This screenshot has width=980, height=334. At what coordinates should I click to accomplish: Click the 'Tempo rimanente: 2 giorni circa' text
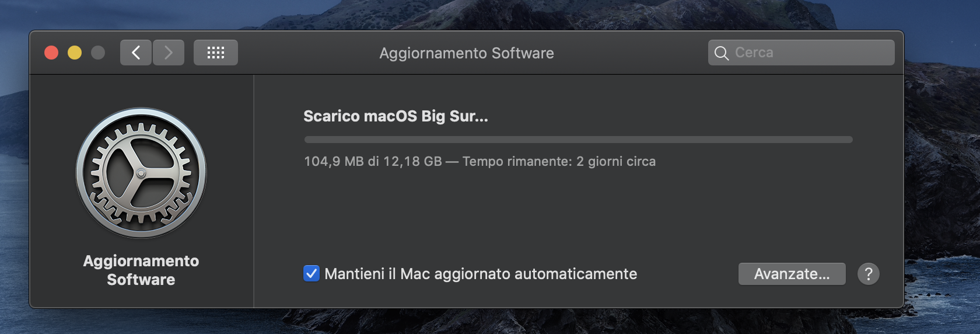pyautogui.click(x=559, y=161)
